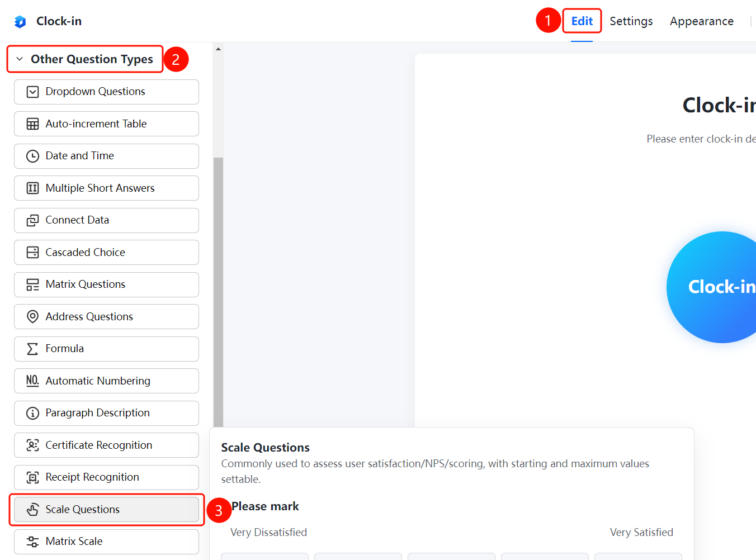Click the Auto-increment Table grid icon
Screen dimensions: 756x560
(33, 124)
